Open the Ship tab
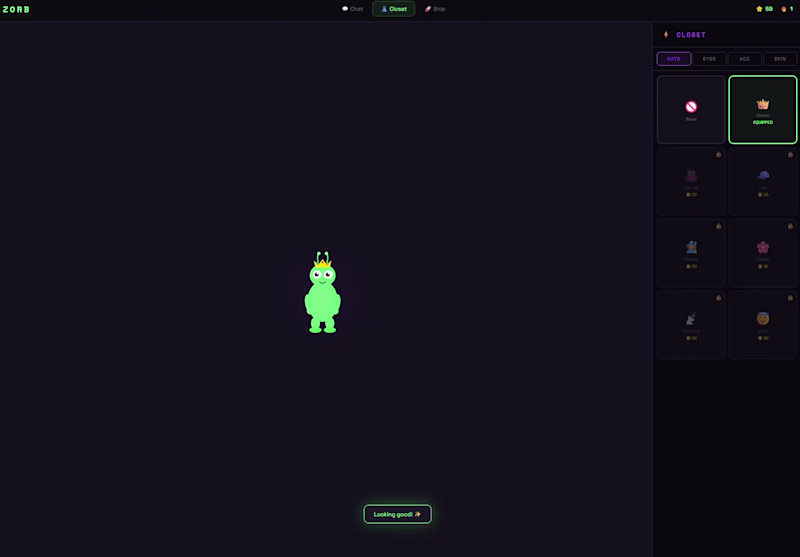Screen dimensions: 800x557 [x=435, y=9]
